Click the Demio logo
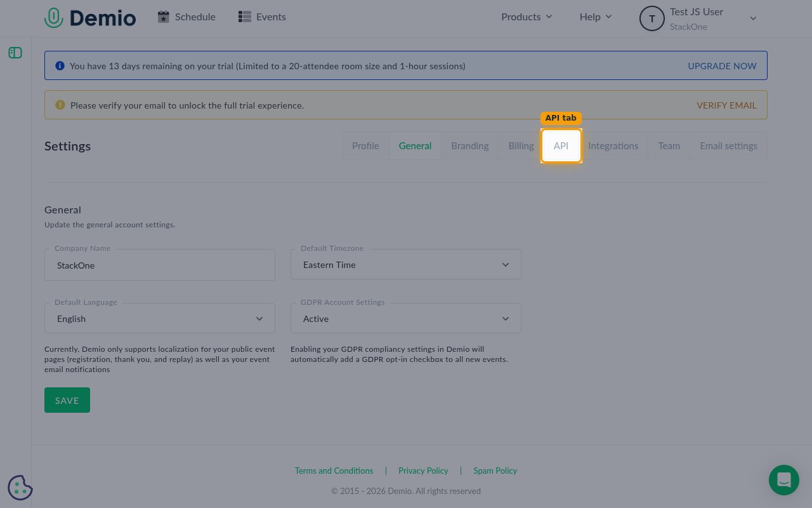 (x=90, y=17)
